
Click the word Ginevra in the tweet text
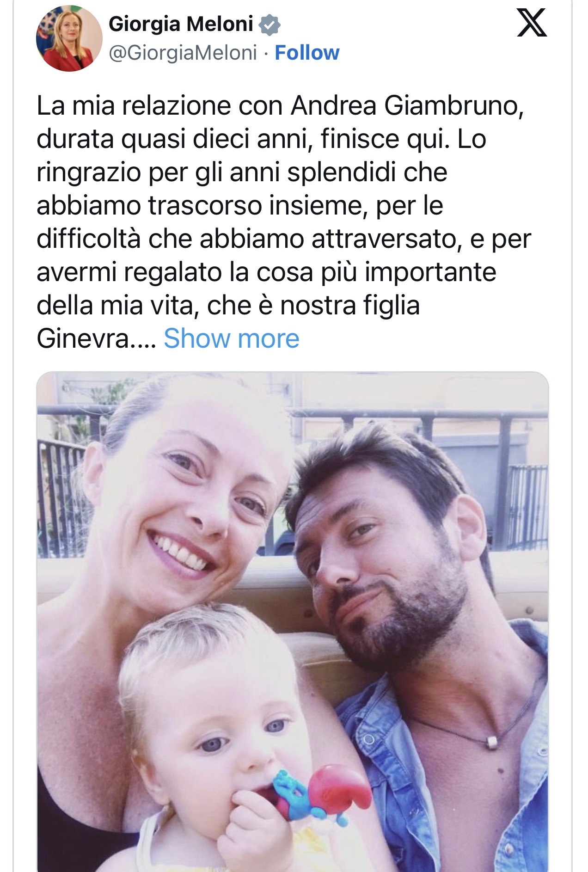pos(83,338)
